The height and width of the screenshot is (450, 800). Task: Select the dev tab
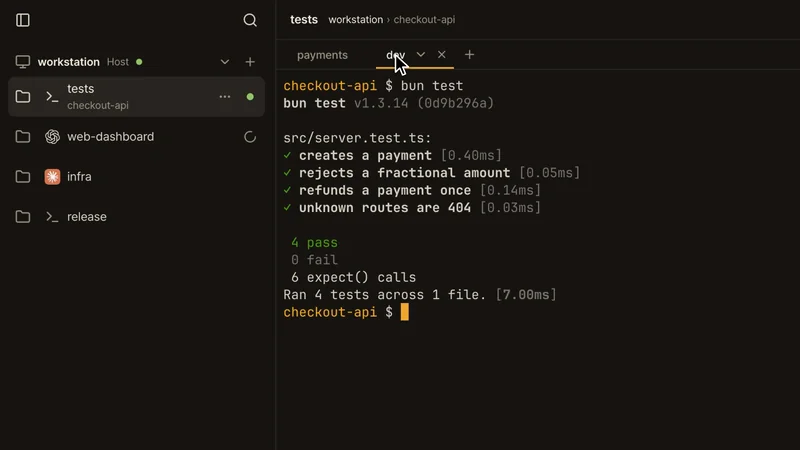395,55
